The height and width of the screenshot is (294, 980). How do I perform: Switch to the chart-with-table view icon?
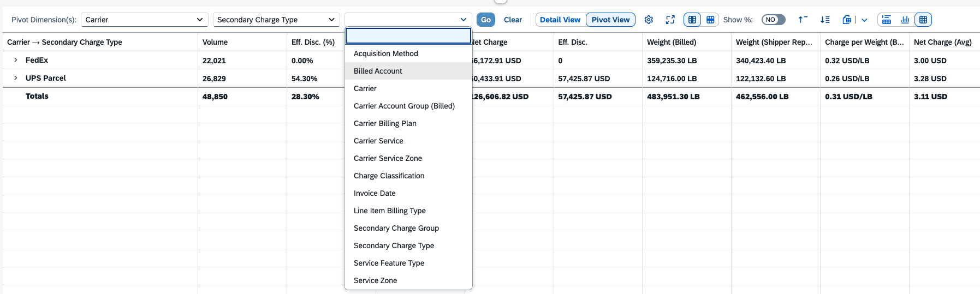click(887, 20)
